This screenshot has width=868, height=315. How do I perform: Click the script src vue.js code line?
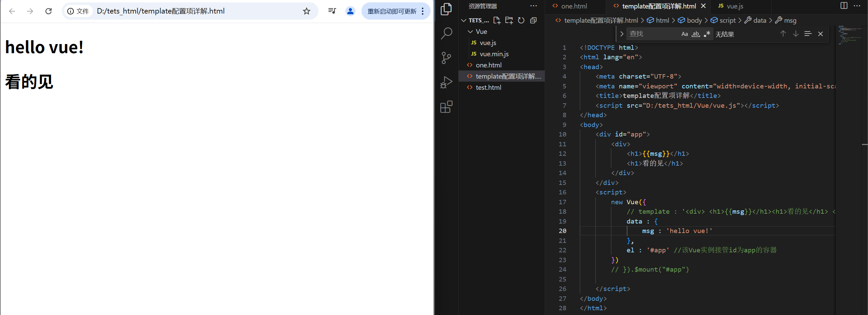tap(687, 105)
